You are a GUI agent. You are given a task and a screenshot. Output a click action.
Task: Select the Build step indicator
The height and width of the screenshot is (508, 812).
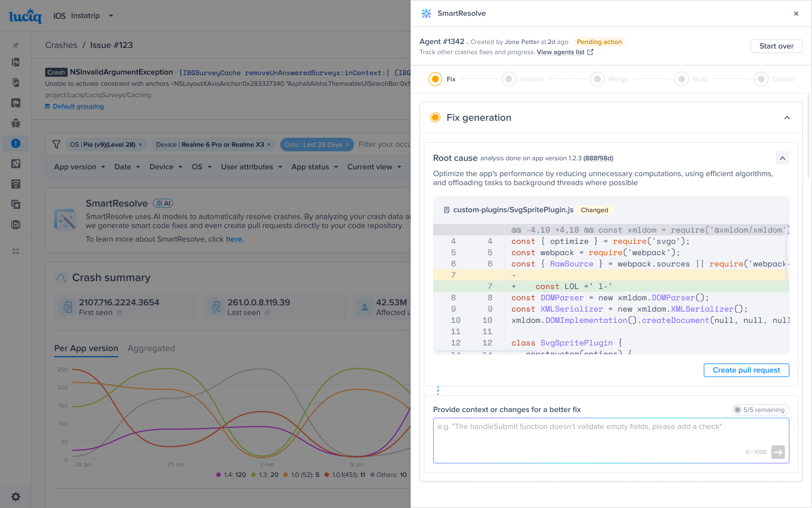click(682, 79)
